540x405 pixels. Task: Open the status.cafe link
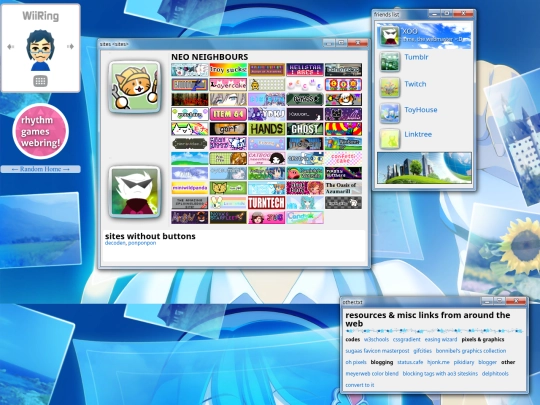[x=410, y=362]
